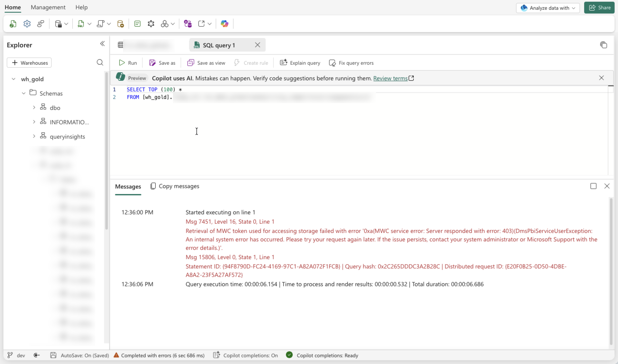Click the AutoSave disk icon in status bar
Viewport: 618px width, 364px height.
click(53, 355)
